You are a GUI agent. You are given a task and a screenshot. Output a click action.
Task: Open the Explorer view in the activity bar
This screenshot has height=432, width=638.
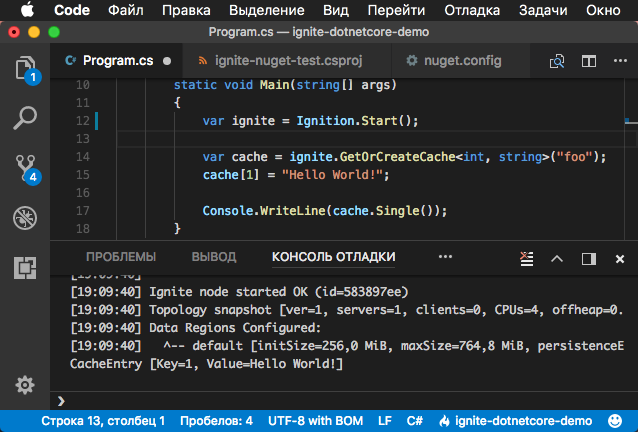[x=26, y=68]
